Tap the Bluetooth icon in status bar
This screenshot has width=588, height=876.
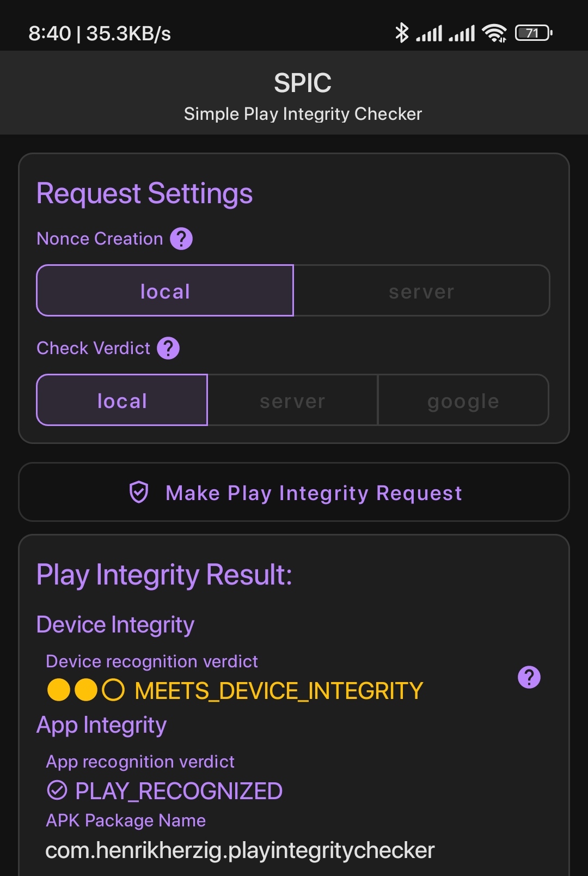point(401,33)
